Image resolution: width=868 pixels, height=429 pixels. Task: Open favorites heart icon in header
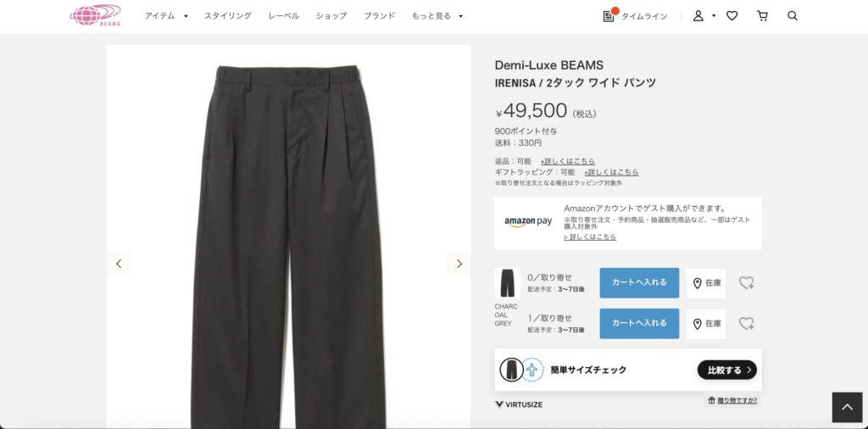(x=732, y=16)
